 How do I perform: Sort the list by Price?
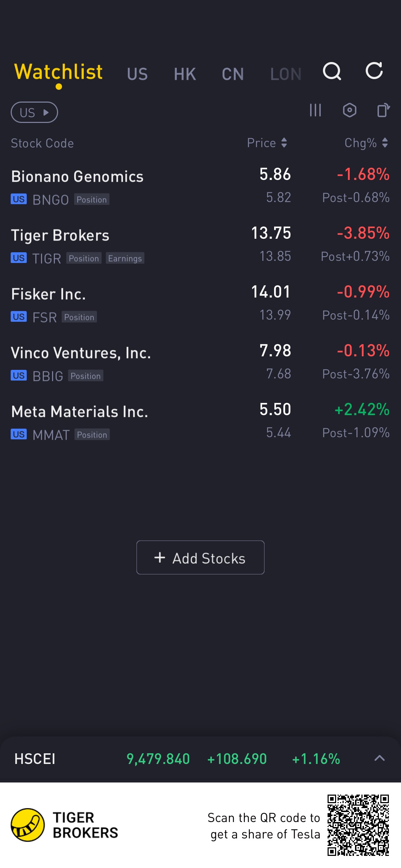click(267, 143)
